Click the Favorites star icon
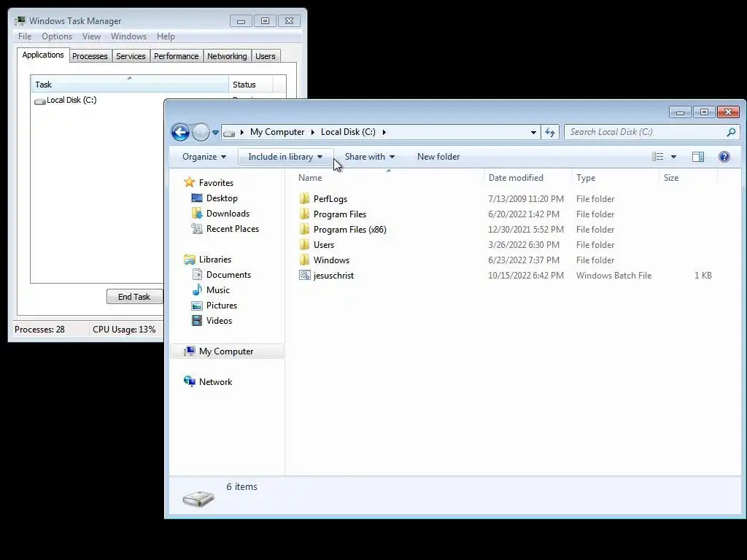Image resolution: width=747 pixels, height=560 pixels. click(x=190, y=182)
